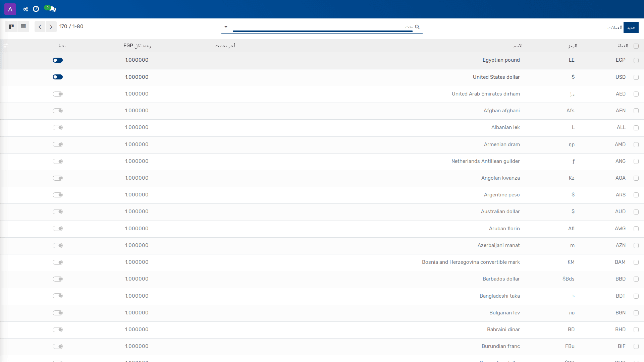Open the debug settings gears icon

[25, 9]
